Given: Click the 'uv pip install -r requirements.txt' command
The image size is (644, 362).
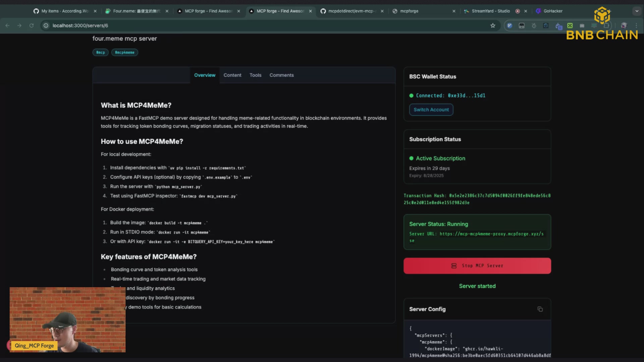Looking at the screenshot, I should coord(207,168).
